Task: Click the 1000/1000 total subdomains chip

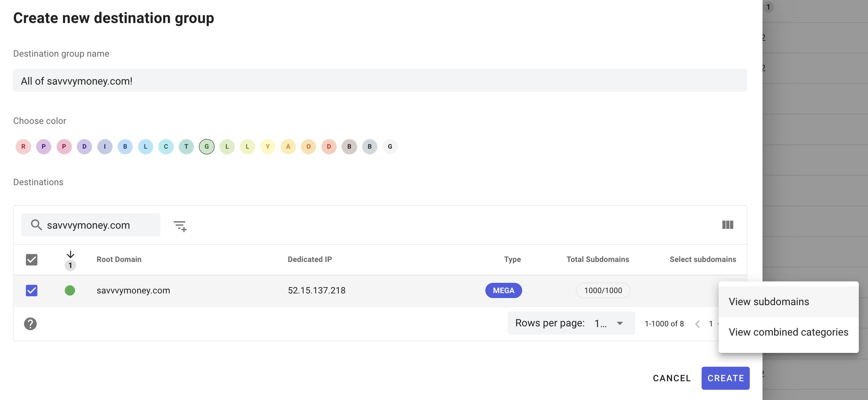Action: click(603, 290)
